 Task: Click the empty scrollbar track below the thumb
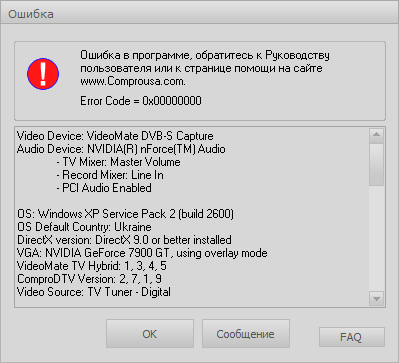pyautogui.click(x=377, y=239)
